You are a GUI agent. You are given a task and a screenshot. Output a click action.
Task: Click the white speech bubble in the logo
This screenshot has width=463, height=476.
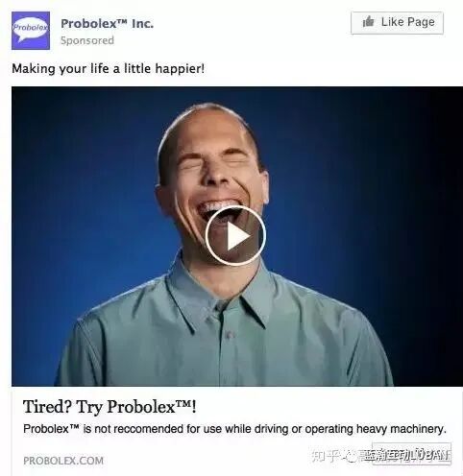click(30, 30)
